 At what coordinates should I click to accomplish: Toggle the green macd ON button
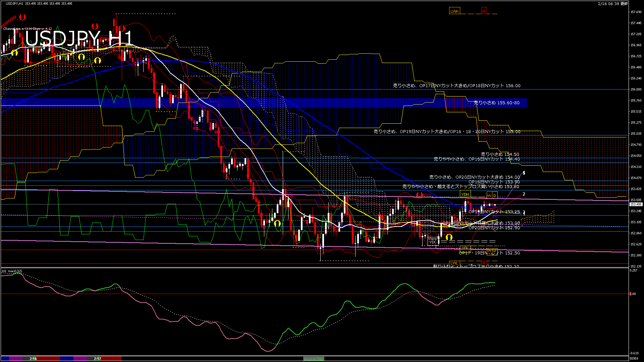(x=314, y=359)
